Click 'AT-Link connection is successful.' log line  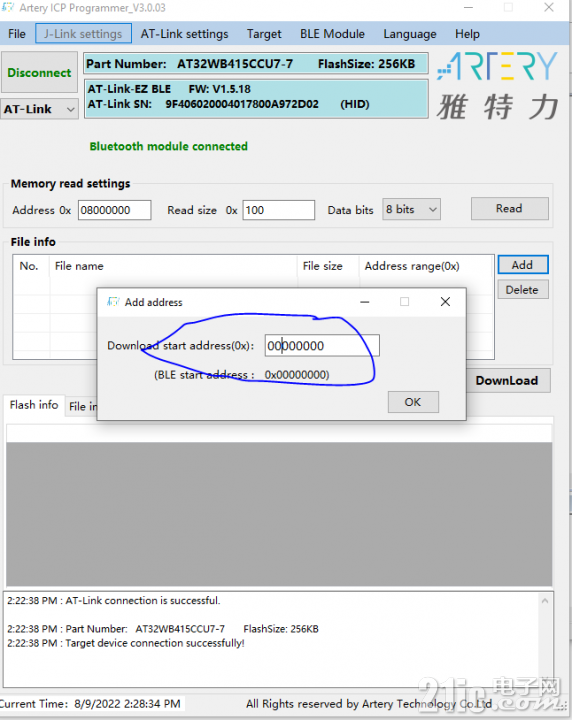coord(114,601)
